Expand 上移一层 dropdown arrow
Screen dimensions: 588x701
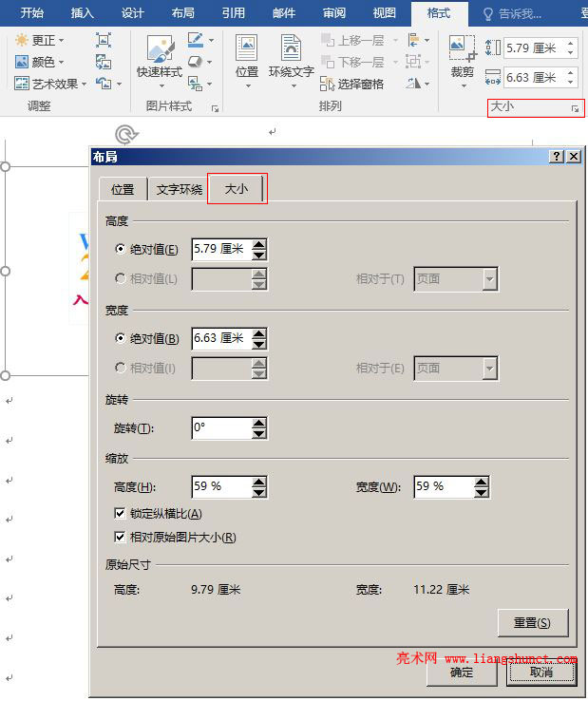pyautogui.click(x=395, y=40)
